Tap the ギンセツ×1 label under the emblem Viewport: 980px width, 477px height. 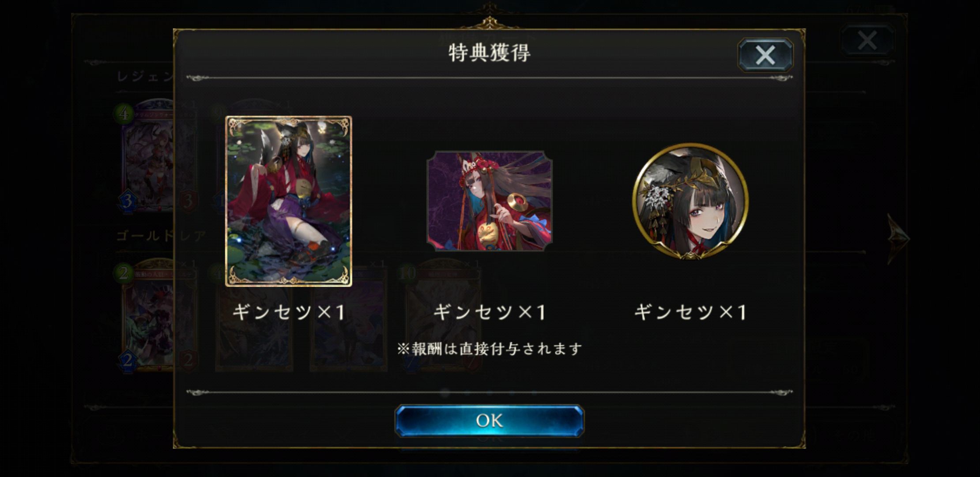[690, 312]
